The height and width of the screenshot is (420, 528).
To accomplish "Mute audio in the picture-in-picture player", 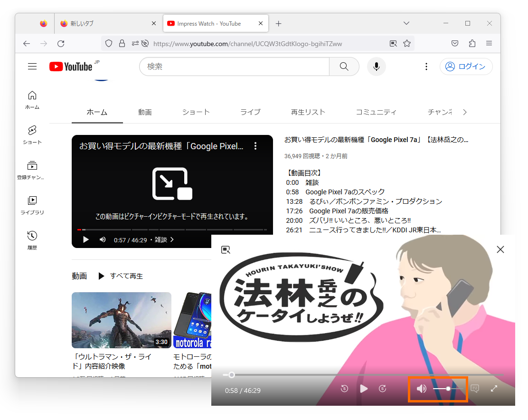I will (x=421, y=389).
